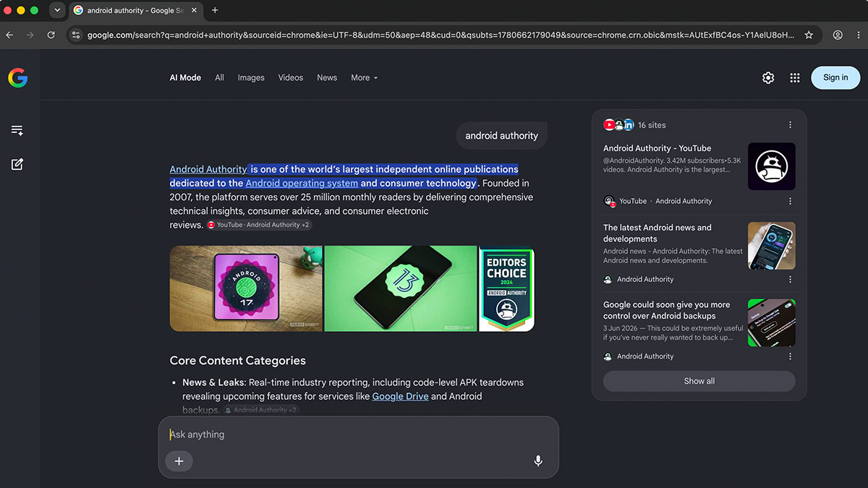This screenshot has height=488, width=868.
Task: Click the source favicons beside 16 sites
Action: (618, 125)
